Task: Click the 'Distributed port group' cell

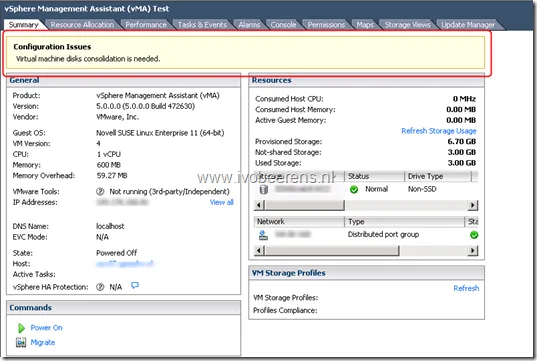Action: (383, 235)
